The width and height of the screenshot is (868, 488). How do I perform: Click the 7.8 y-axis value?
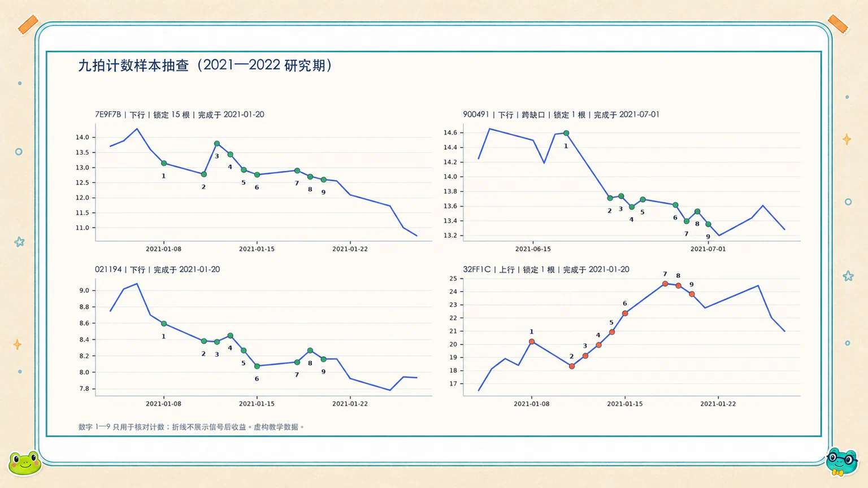click(84, 389)
